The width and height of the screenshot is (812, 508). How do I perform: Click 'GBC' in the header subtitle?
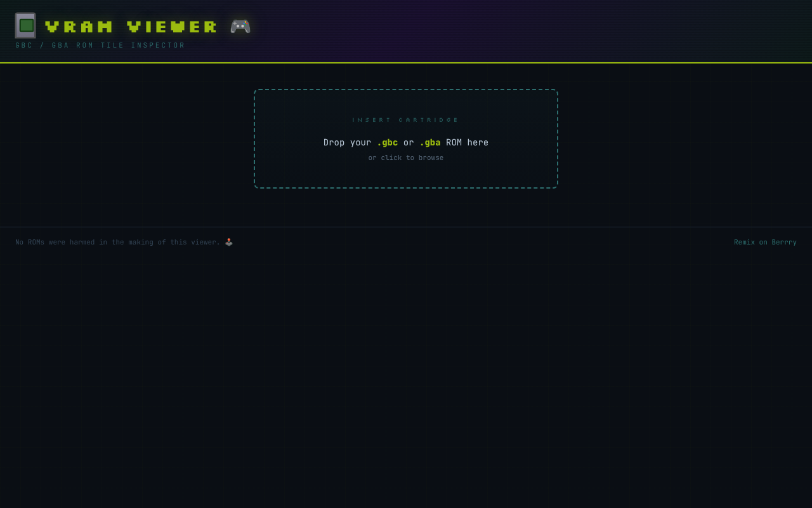click(x=24, y=46)
